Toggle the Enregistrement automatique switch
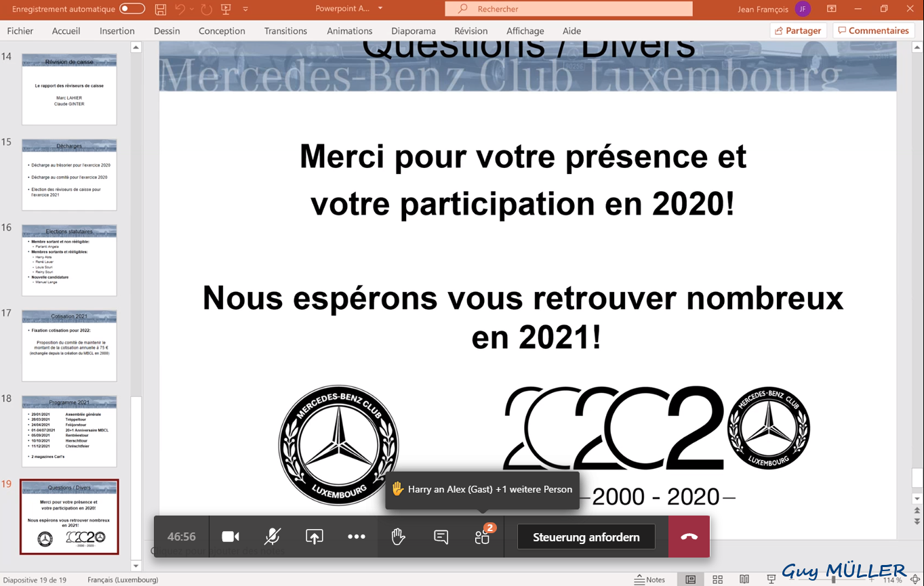 pyautogui.click(x=132, y=9)
